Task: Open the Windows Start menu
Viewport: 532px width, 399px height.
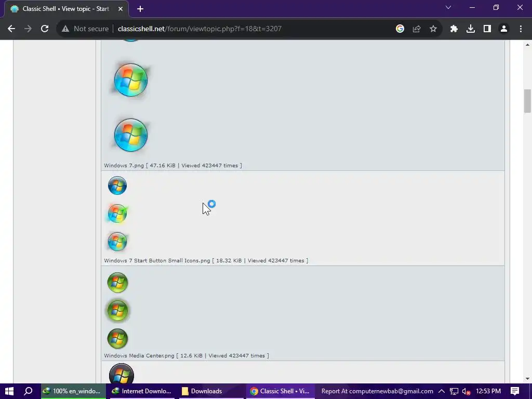Action: pyautogui.click(x=9, y=391)
